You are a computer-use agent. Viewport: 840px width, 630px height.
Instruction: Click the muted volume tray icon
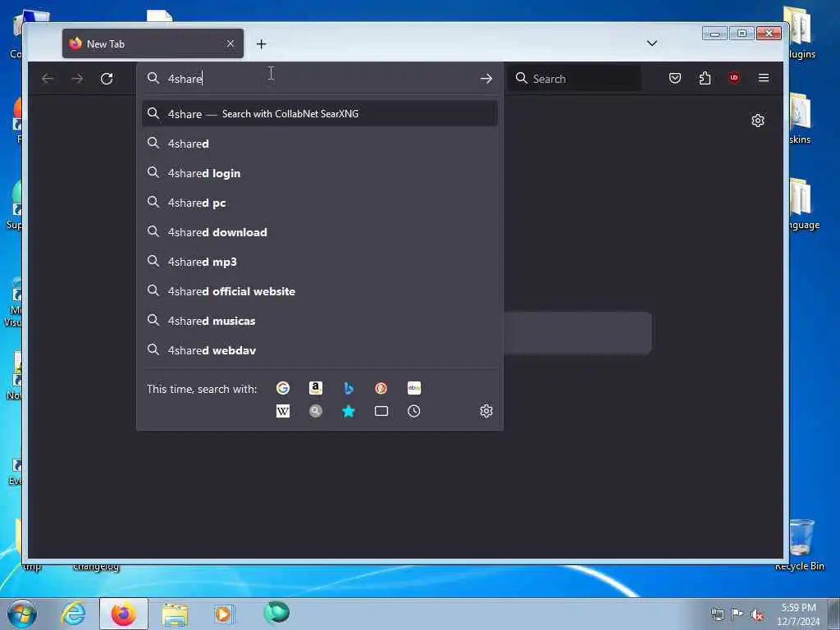[x=757, y=614]
